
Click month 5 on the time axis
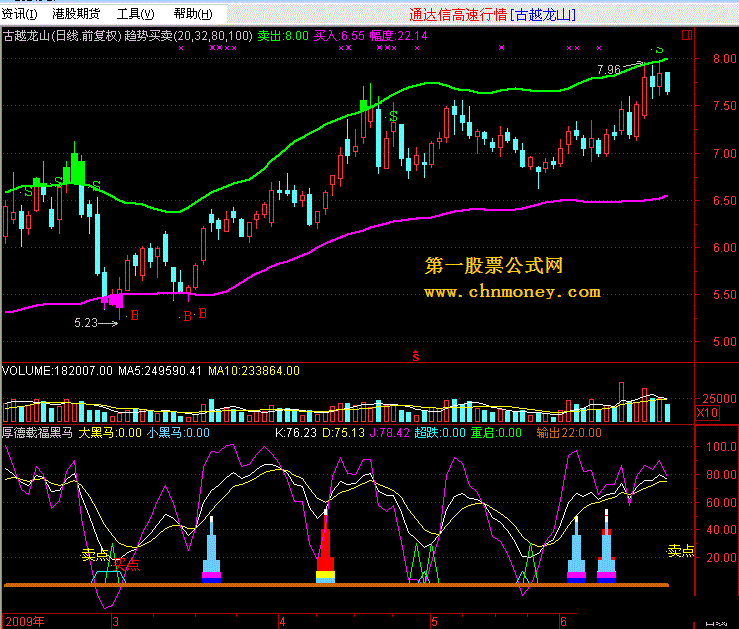[x=434, y=621]
